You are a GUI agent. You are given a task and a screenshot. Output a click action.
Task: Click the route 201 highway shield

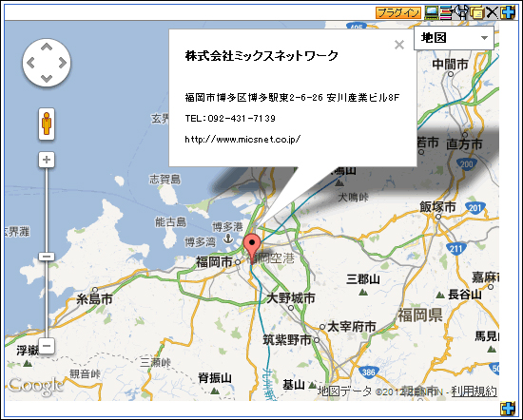475,208
